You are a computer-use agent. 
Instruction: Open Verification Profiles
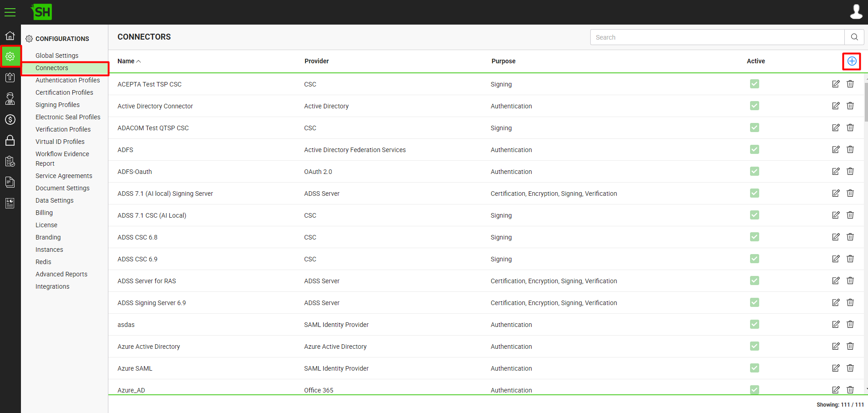(x=63, y=129)
